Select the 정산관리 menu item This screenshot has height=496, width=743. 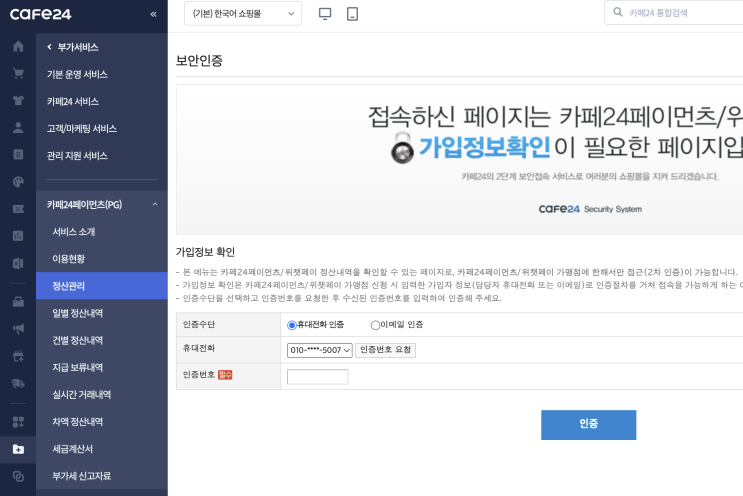click(102, 286)
